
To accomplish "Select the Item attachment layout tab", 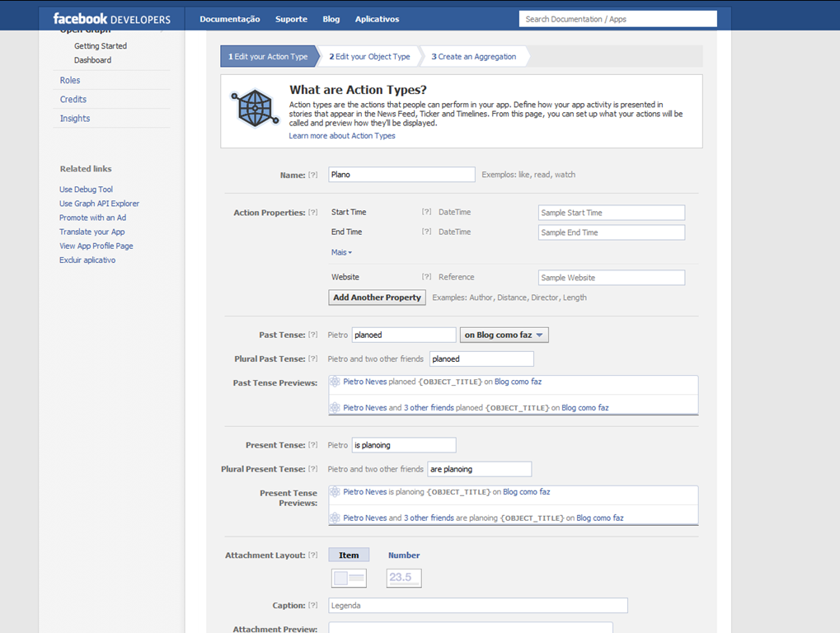I will tap(349, 556).
